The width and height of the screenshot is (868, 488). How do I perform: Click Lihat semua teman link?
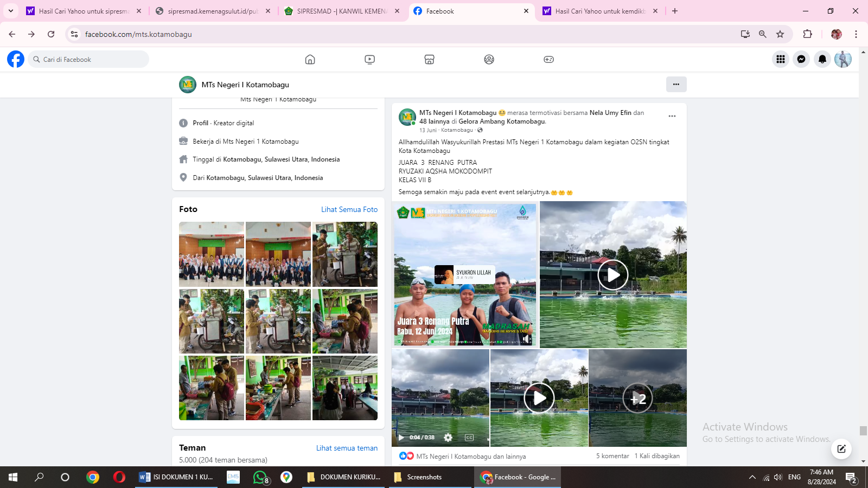pyautogui.click(x=347, y=448)
